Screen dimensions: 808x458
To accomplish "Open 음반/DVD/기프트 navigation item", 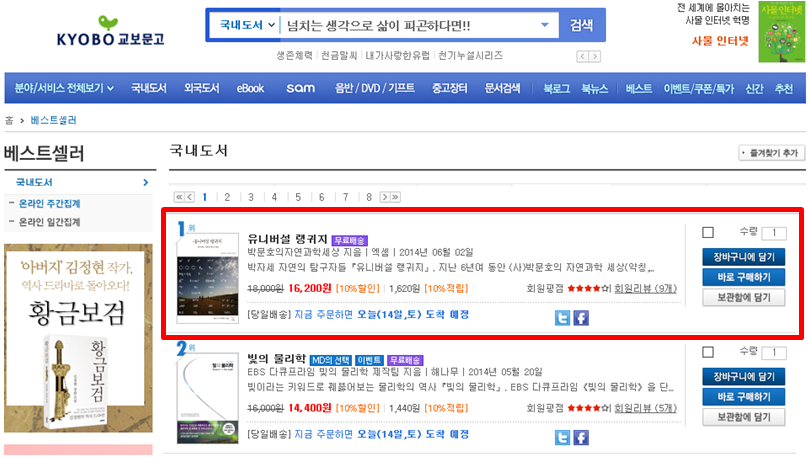I will [x=375, y=88].
